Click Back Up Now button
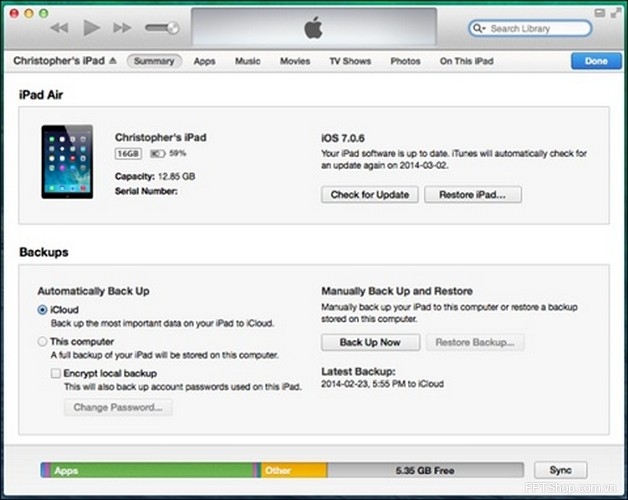The height and width of the screenshot is (500, 628). [370, 343]
